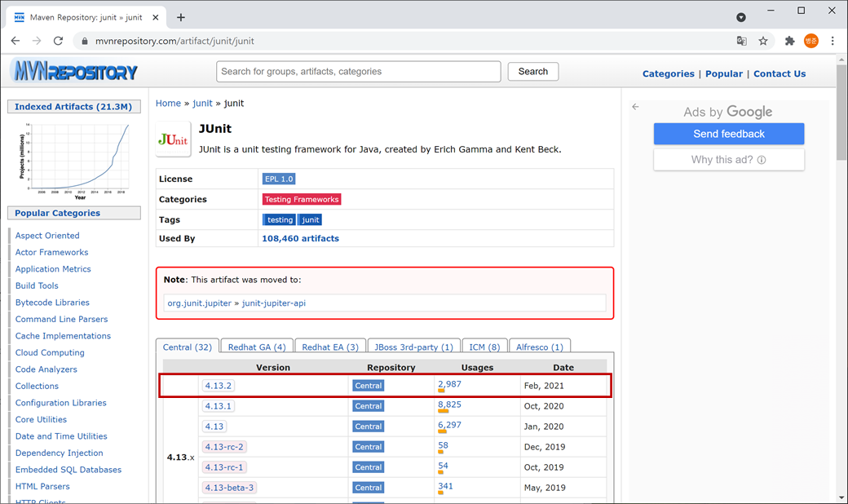Go to Home breadcrumb link
The height and width of the screenshot is (504, 848).
(x=168, y=104)
